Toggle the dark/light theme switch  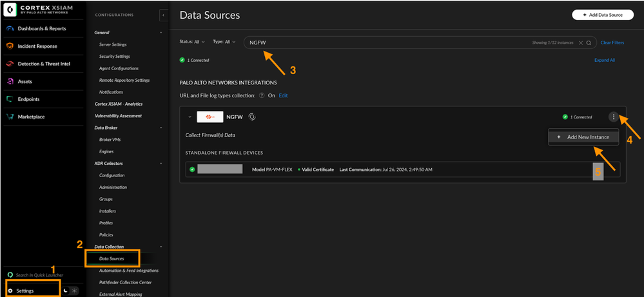click(x=70, y=291)
